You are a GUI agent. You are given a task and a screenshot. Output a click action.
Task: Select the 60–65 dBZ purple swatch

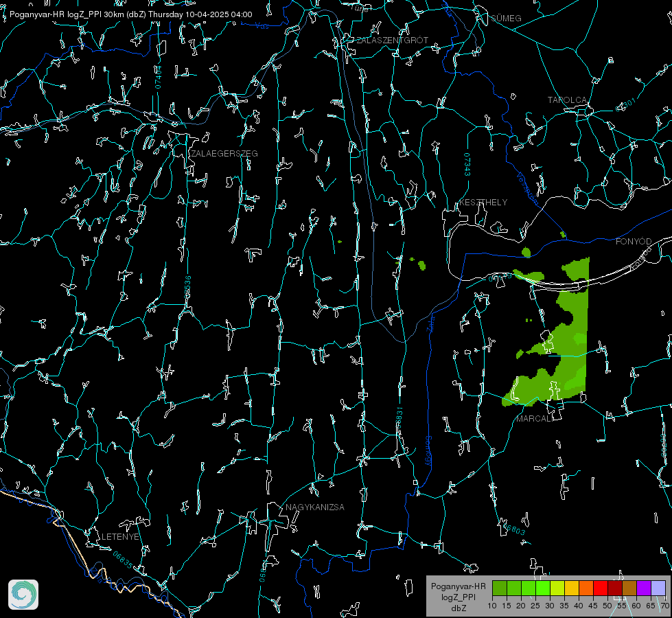644,588
